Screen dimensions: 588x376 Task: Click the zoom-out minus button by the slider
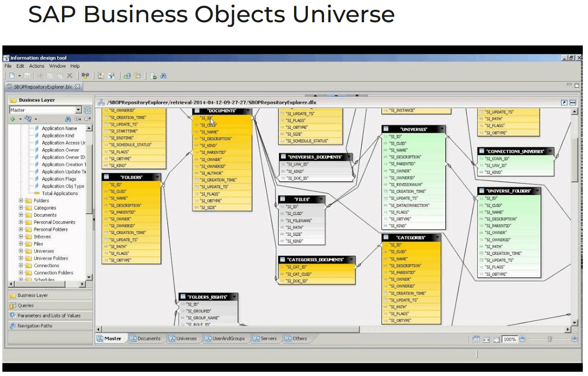(x=522, y=339)
